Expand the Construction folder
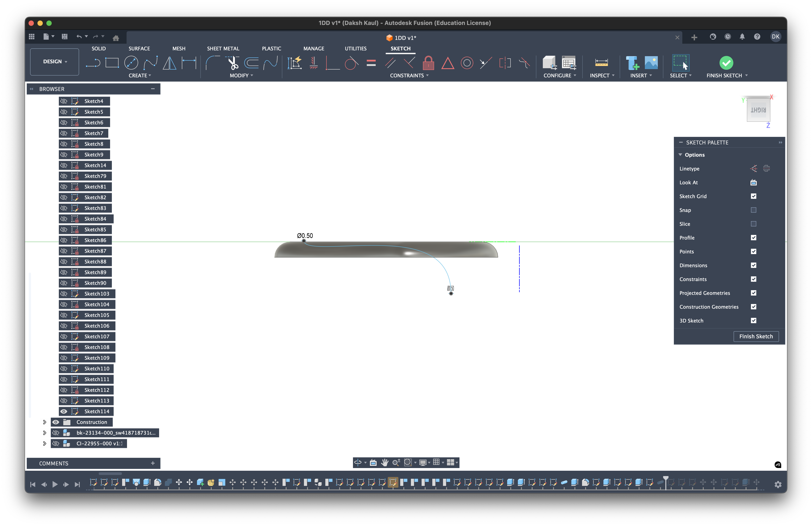The image size is (812, 526). [x=44, y=422]
